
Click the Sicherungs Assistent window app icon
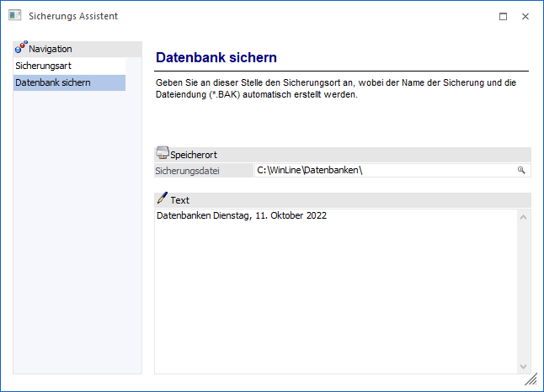(x=14, y=16)
